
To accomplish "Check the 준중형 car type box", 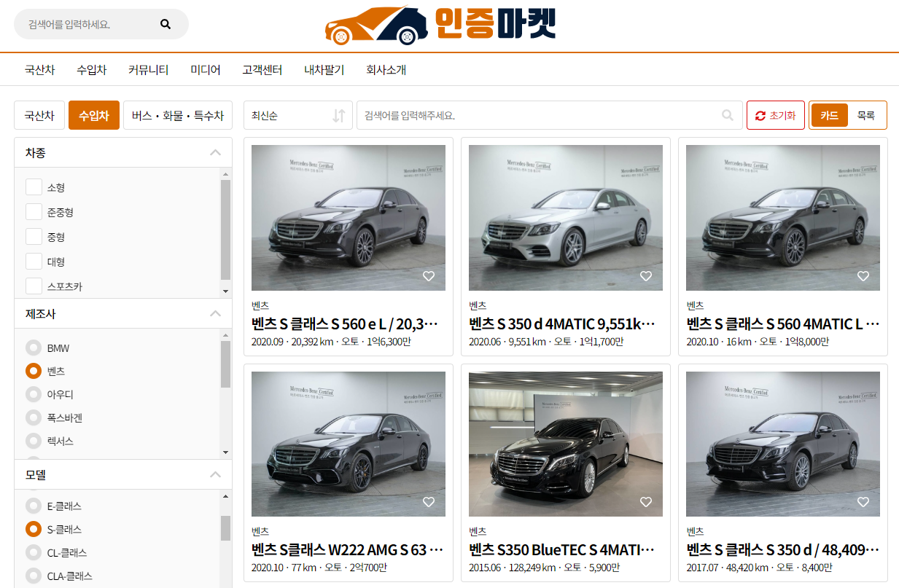I will click(34, 212).
